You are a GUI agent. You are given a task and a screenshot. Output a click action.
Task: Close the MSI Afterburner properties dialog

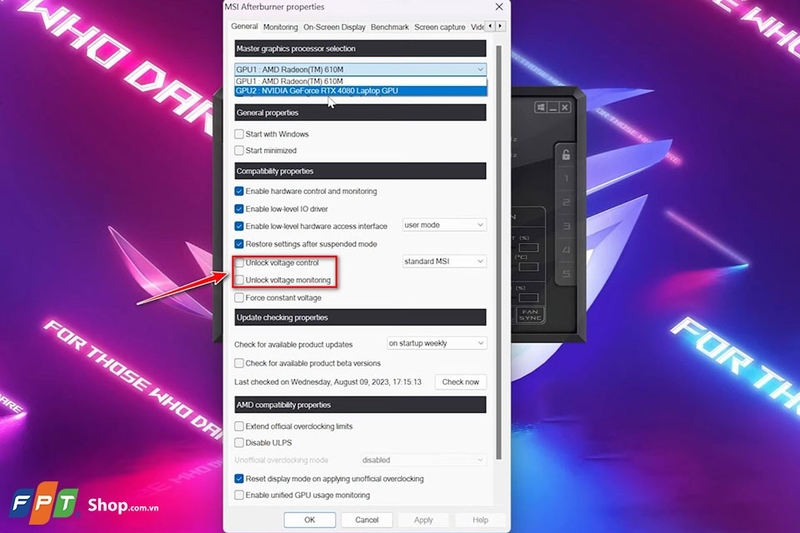pos(499,7)
